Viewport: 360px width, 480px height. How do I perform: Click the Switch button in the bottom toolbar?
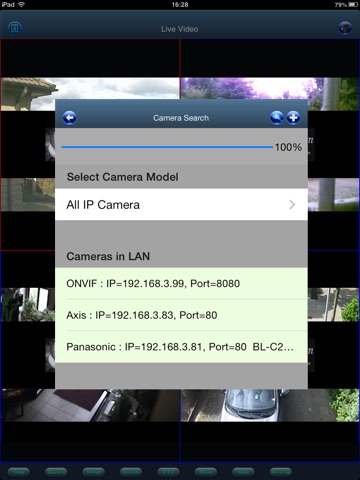pos(131,472)
